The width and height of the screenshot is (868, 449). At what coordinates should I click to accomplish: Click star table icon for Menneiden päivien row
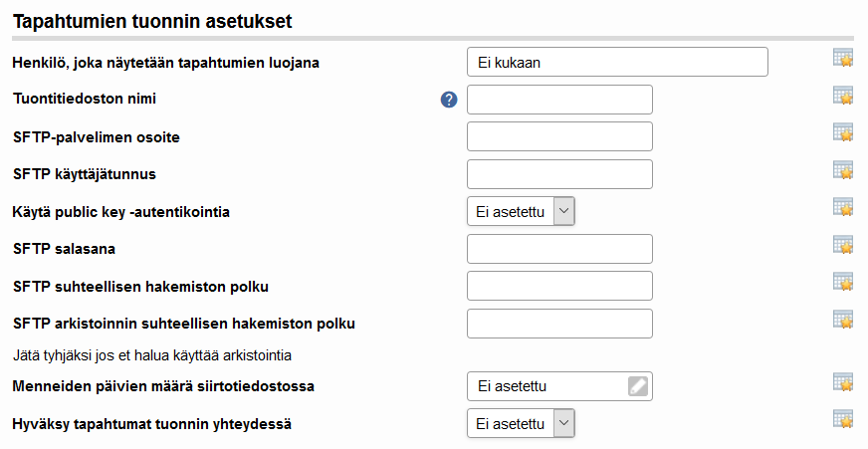click(x=843, y=382)
